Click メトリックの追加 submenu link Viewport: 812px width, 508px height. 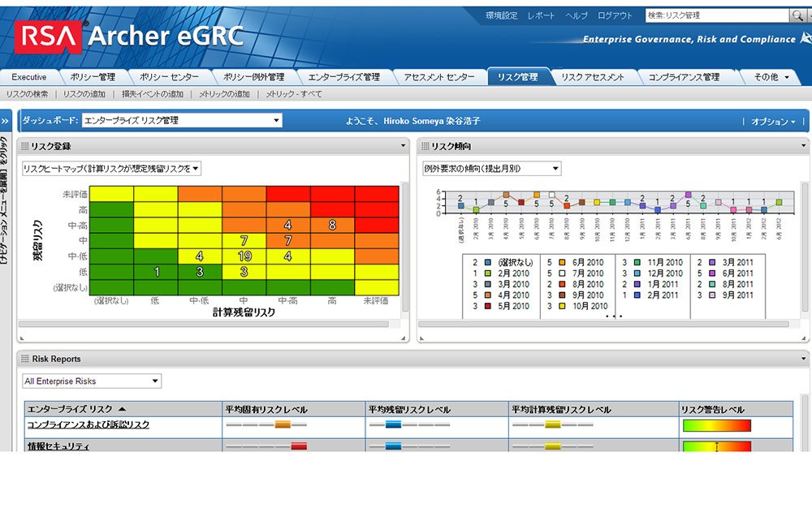[x=224, y=94]
